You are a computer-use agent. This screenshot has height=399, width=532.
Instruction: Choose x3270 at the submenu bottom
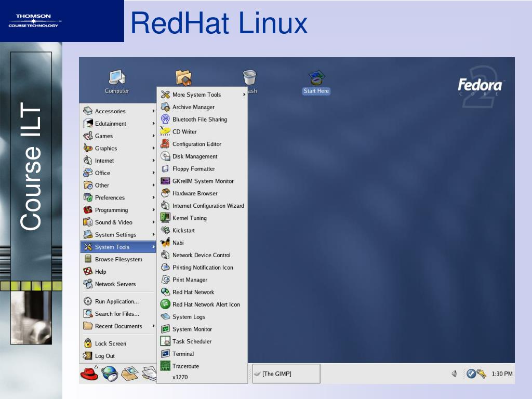(203, 377)
